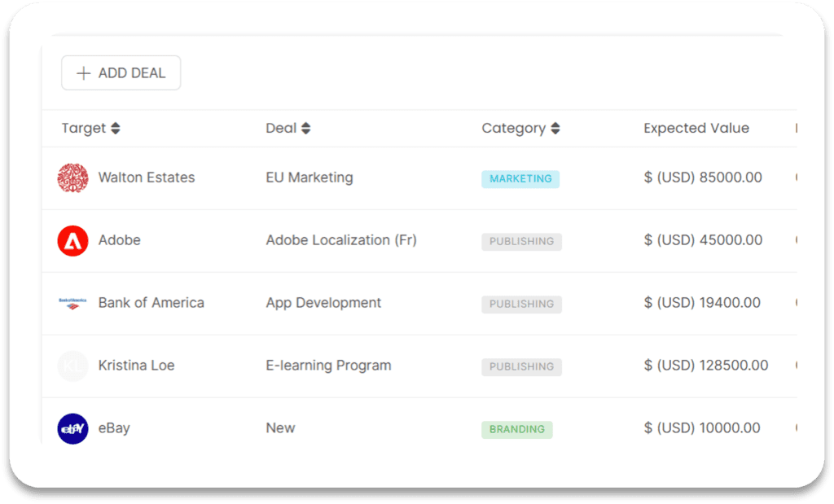Viewport: 834px width, 504px height.
Task: Click the PUBLISHING tag for Adobe
Action: [521, 242]
